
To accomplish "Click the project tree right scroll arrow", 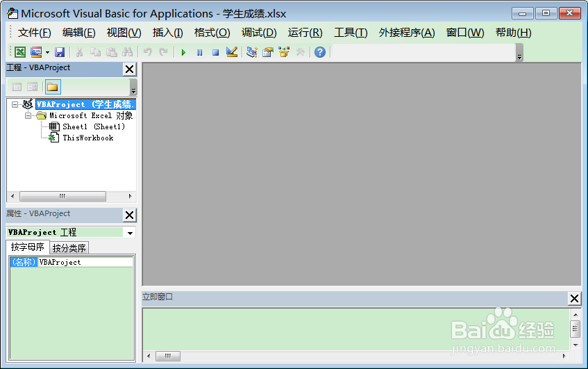I will click(x=130, y=196).
